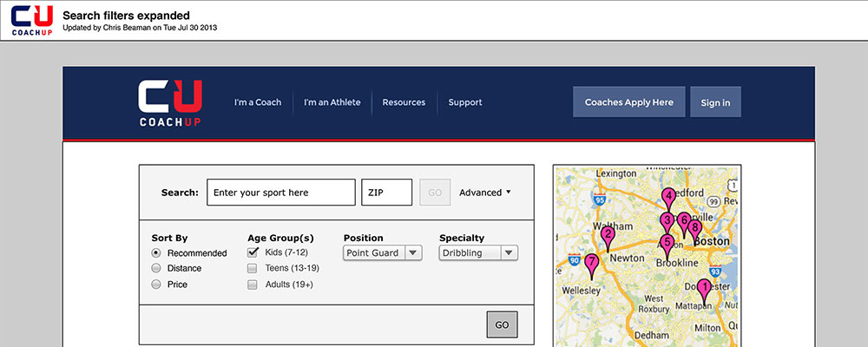Click the Newton label on the map
The width and height of the screenshot is (868, 347).
coord(628,258)
